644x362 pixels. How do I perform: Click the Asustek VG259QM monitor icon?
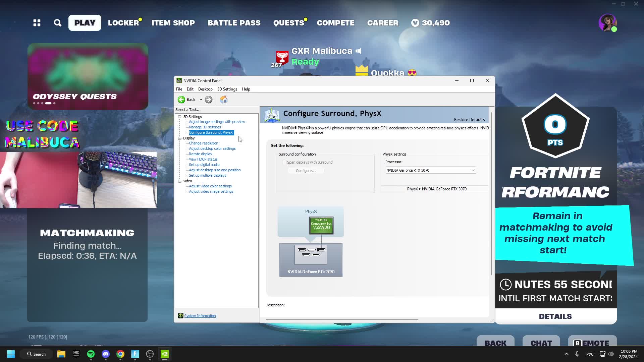[321, 225]
